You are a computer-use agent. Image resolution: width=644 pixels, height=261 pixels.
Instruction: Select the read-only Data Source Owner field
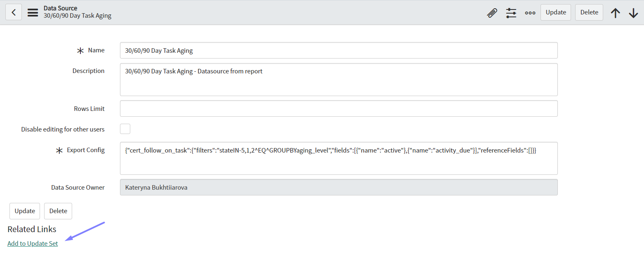pyautogui.click(x=338, y=187)
